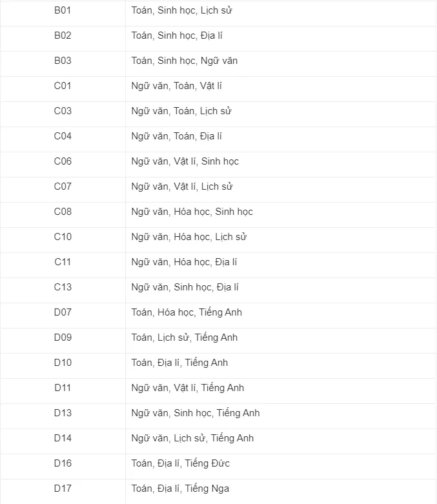This screenshot has width=437, height=504.
Task: Select the 'Toán, Địa lí, Tiếng Đức' cell
Action: tap(180, 463)
